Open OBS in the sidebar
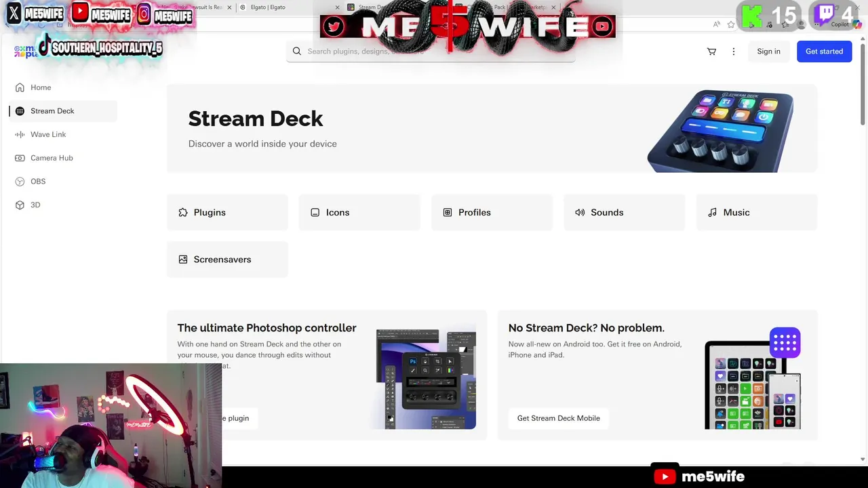The width and height of the screenshot is (868, 488). pos(62,182)
